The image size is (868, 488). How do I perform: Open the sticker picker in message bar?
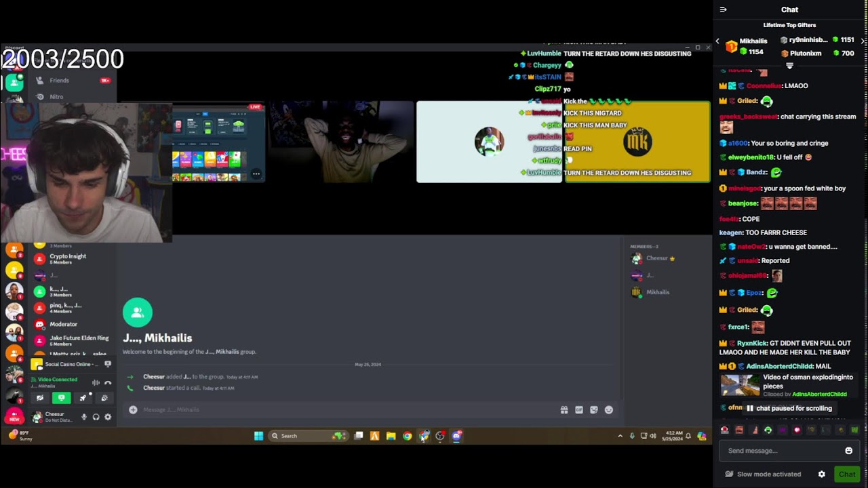[x=593, y=409]
